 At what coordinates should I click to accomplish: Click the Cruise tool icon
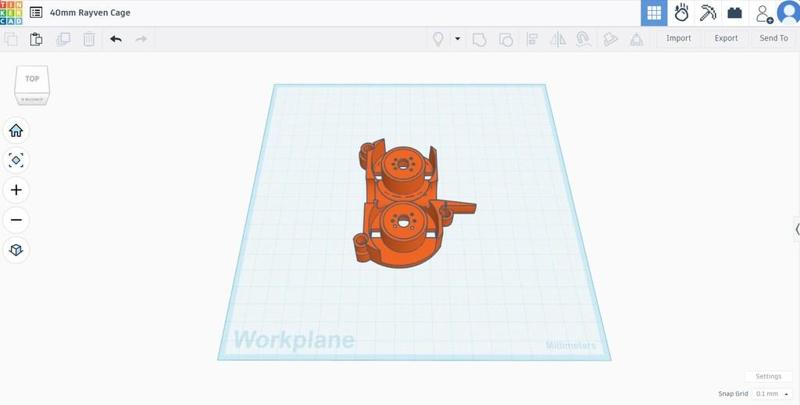pyautogui.click(x=583, y=39)
